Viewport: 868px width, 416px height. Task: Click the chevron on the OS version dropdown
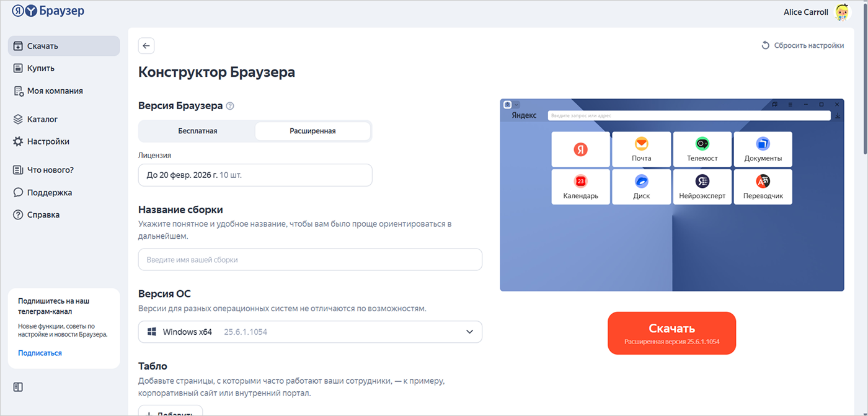coord(469,332)
